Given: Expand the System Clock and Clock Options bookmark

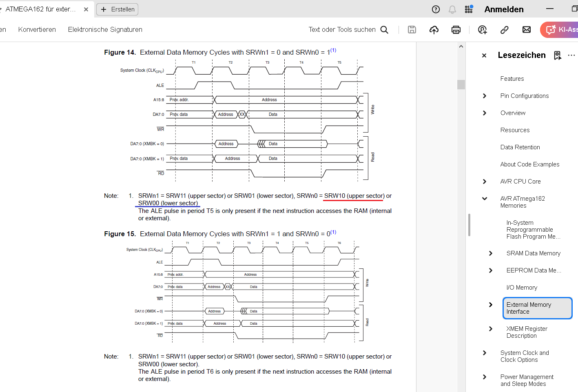Looking at the screenshot, I should point(485,353).
